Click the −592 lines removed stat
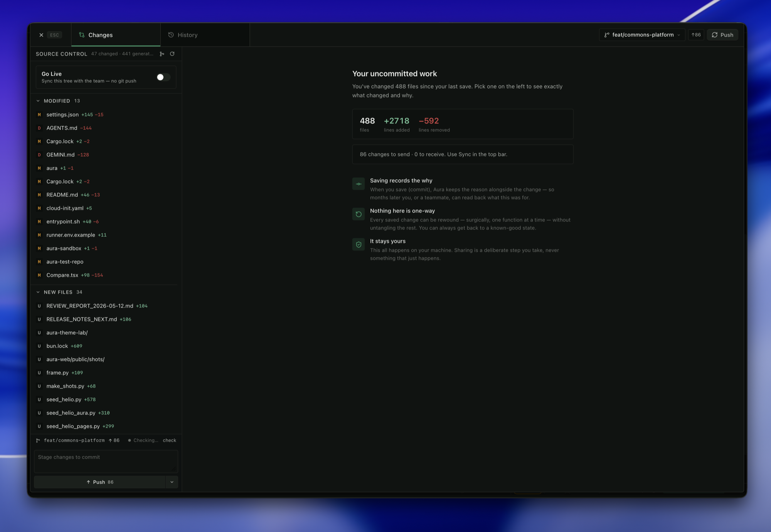The width and height of the screenshot is (771, 532). pos(434,124)
